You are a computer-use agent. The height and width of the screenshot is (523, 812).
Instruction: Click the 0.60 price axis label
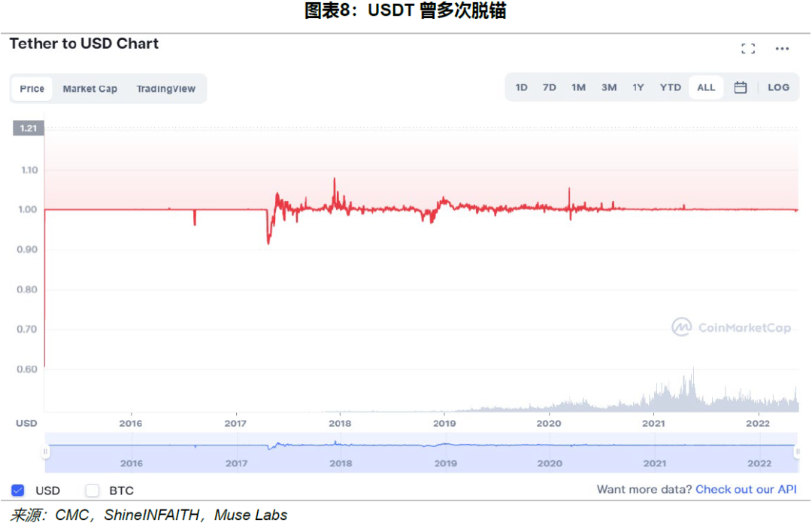tap(27, 369)
